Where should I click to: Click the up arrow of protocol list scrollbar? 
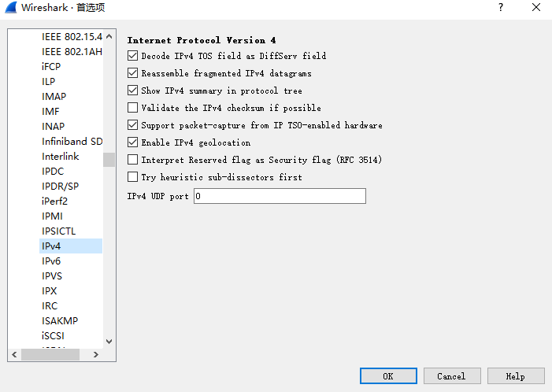tap(109, 36)
